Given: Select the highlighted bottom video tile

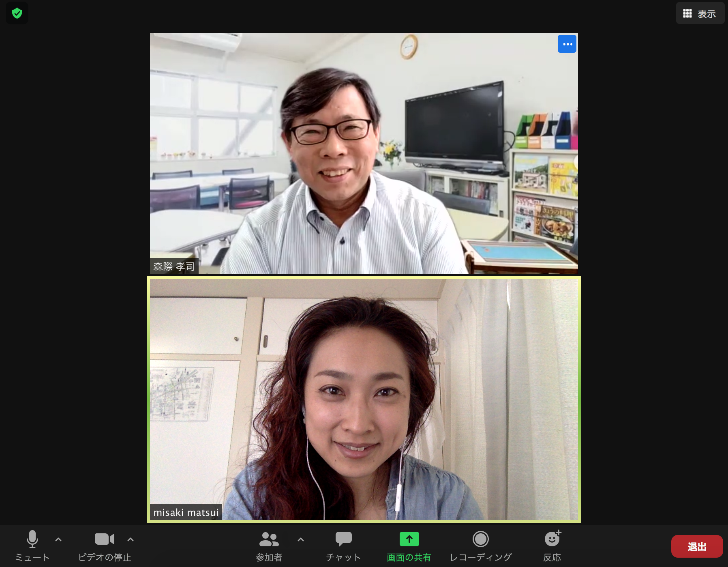Looking at the screenshot, I should (364, 399).
